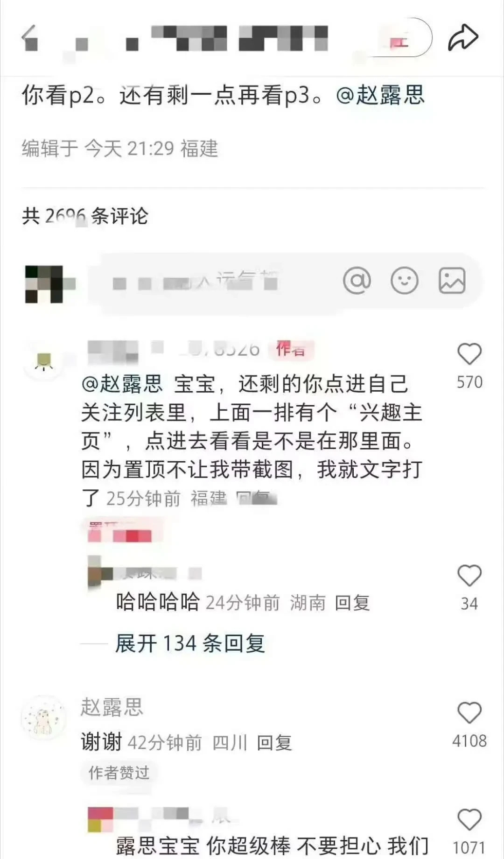Like the 哈哈哈哈 reply
Image resolution: width=504 pixels, height=859 pixels.
click(x=469, y=576)
